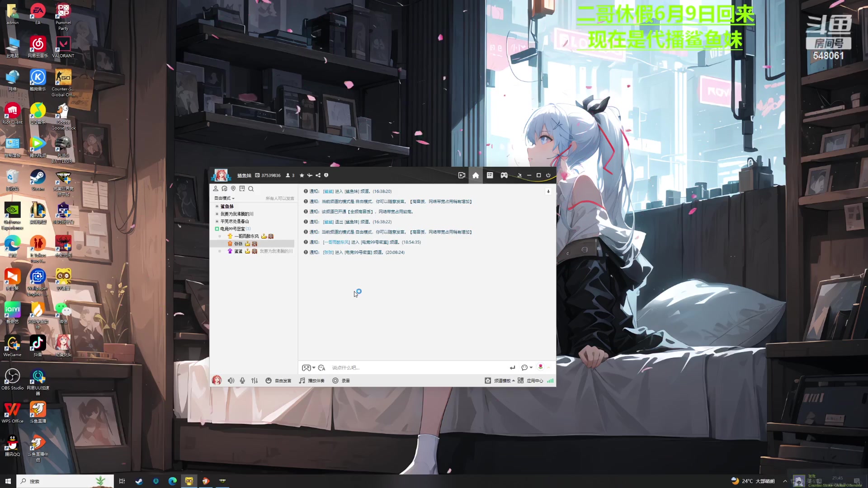Search channel members with magnifier icon
Viewport: 868px width, 488px height.
pos(251,189)
